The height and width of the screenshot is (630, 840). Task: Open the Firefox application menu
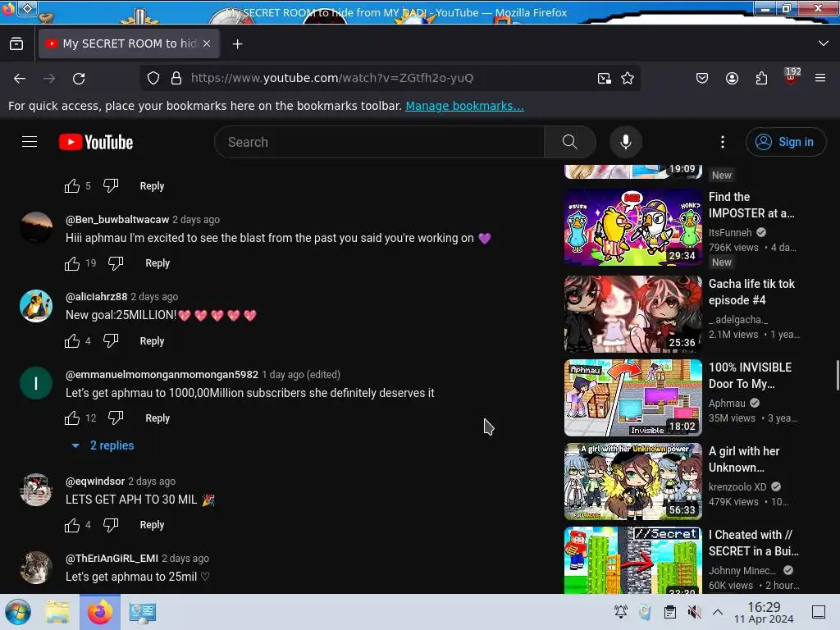point(819,78)
